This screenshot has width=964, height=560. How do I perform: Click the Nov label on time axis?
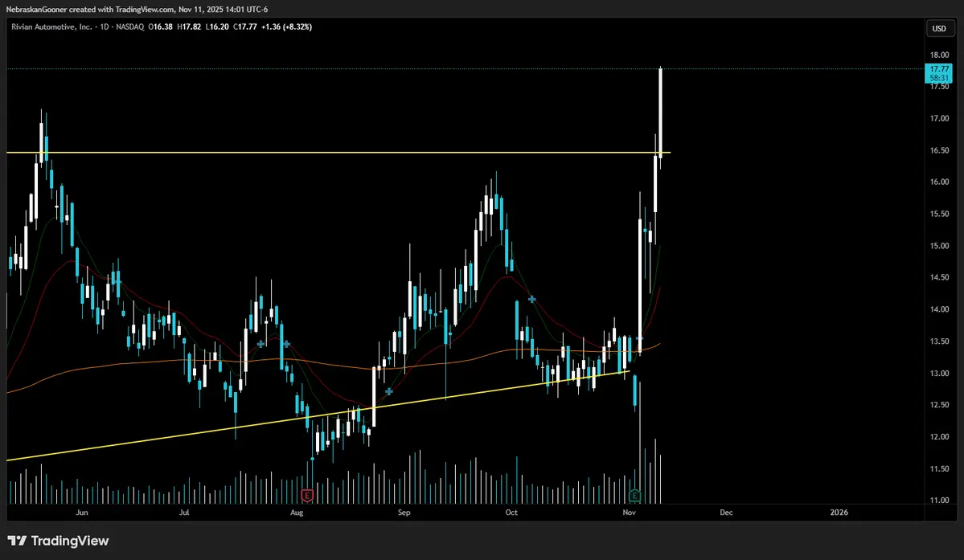tap(629, 513)
